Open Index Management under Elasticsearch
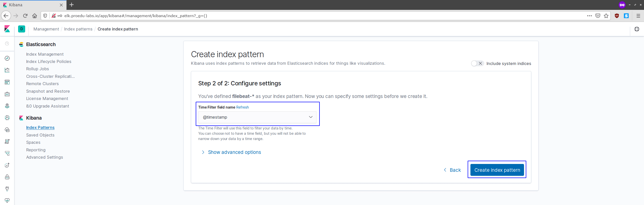 click(45, 54)
